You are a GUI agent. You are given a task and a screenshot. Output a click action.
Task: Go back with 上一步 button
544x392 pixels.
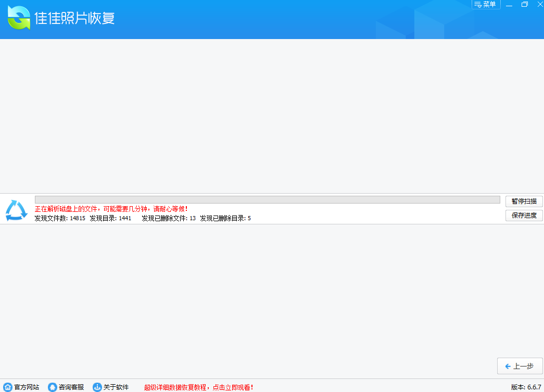[520, 366]
